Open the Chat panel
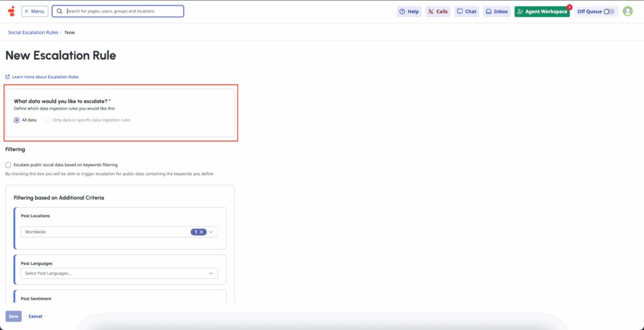Image resolution: width=644 pixels, height=330 pixels. click(x=467, y=11)
